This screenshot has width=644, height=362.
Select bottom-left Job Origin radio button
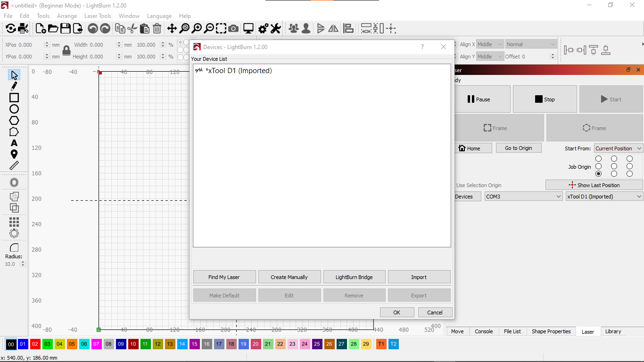click(599, 174)
